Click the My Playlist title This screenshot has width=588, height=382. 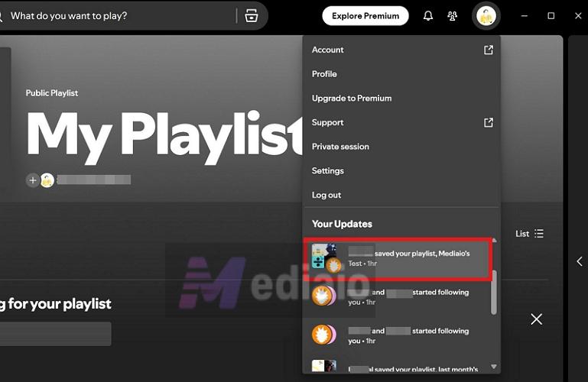(x=165, y=138)
